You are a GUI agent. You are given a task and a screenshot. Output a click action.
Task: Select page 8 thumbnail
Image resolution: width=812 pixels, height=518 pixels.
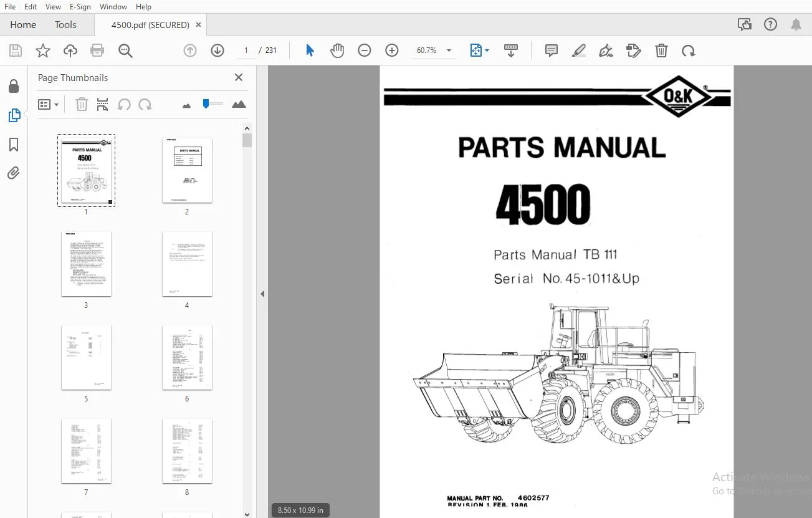[187, 451]
